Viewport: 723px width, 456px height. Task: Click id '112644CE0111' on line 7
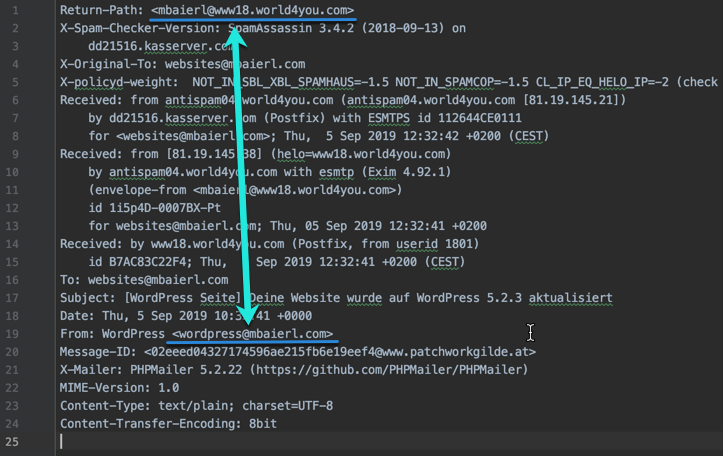point(480,118)
